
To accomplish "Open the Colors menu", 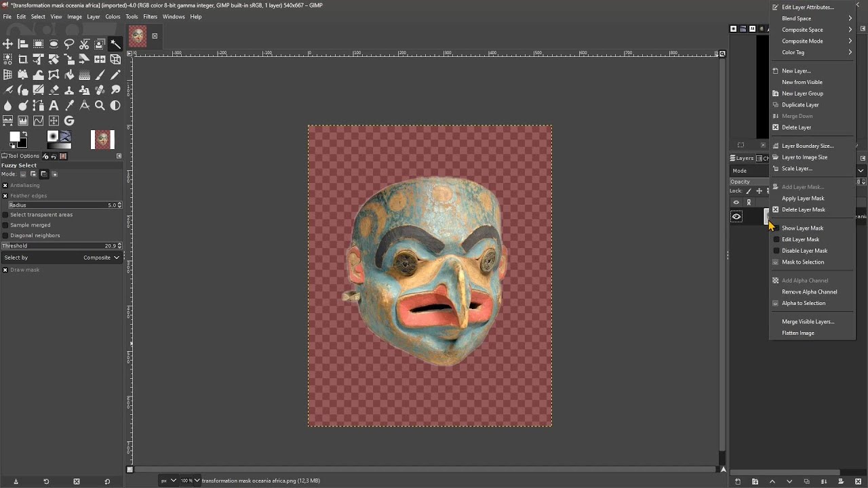I will tap(113, 16).
